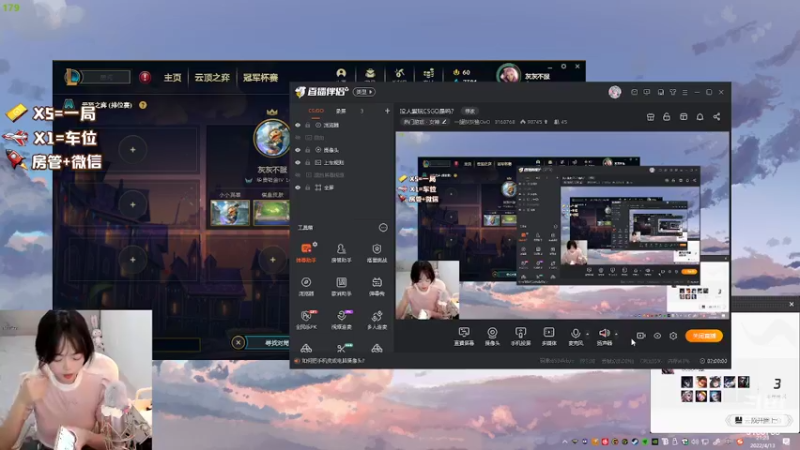Toggle lock icon on first source row
The image size is (800, 450).
308,125
